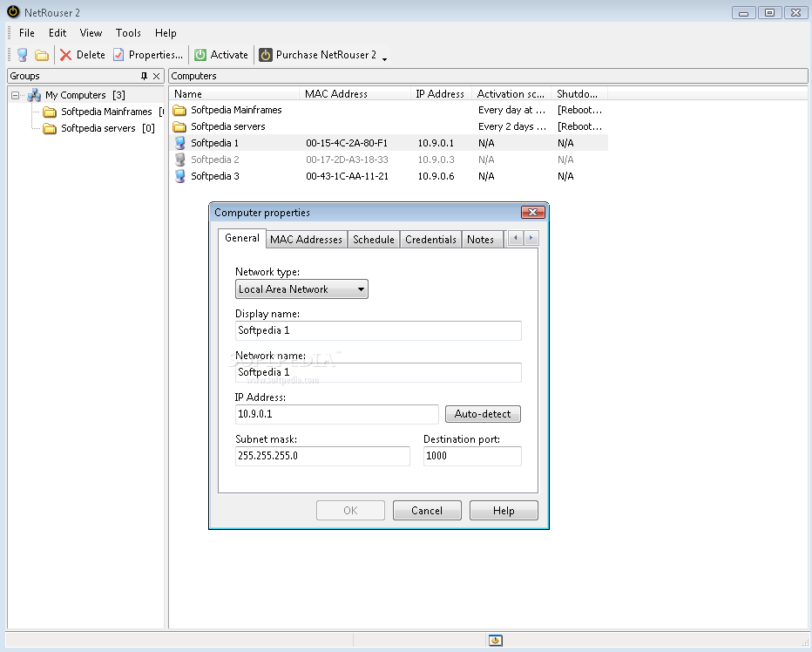Click the My Computers network icon
The height and width of the screenshot is (652, 812).
point(34,95)
